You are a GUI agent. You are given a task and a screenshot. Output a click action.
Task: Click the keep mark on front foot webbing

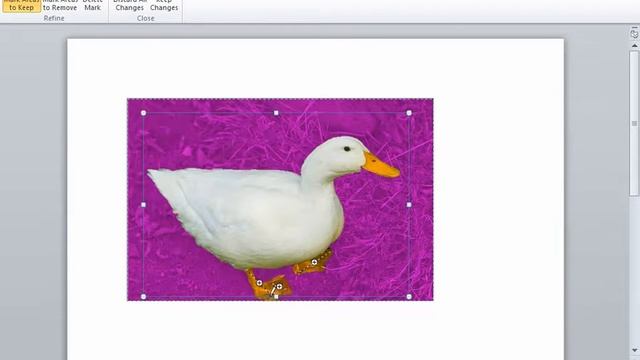[280, 287]
